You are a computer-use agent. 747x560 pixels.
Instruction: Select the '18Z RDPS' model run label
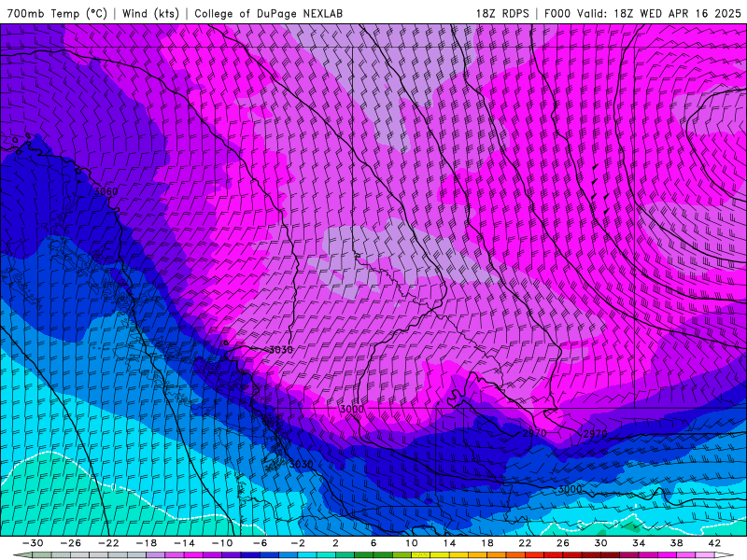[x=502, y=13]
